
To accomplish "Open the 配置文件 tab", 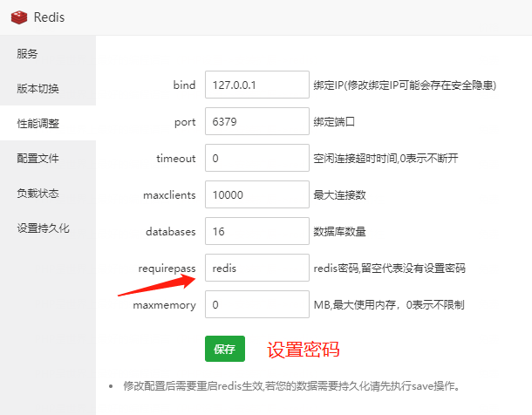I will 38,159.
